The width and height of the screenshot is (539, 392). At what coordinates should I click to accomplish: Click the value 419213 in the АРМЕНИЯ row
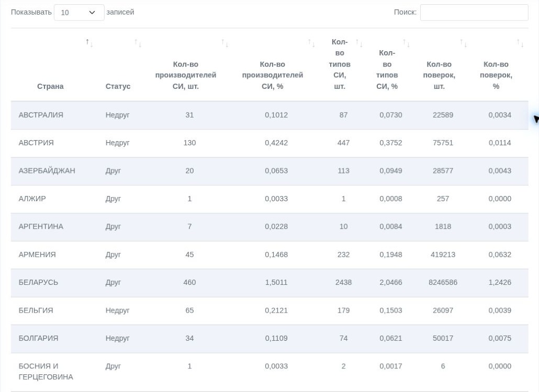pyautogui.click(x=443, y=255)
